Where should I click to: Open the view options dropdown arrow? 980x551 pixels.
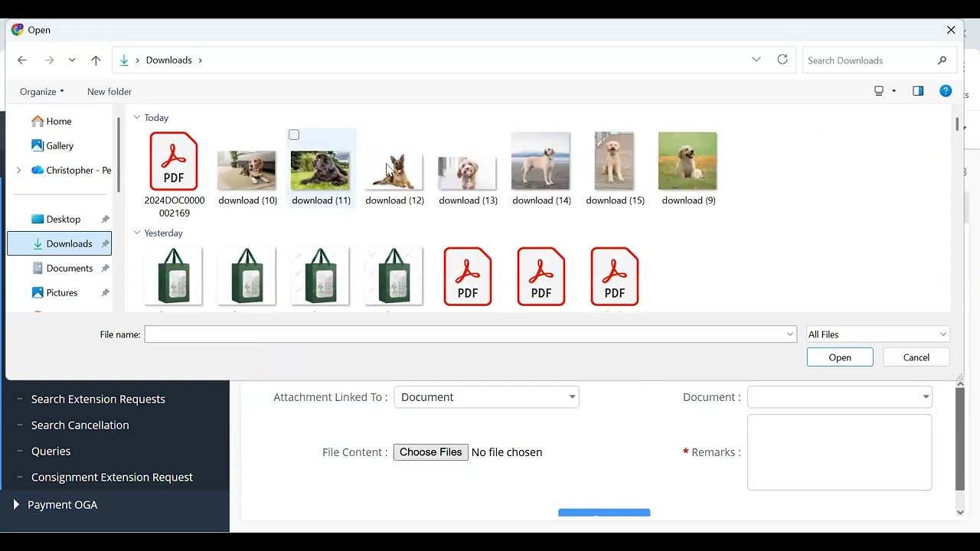(x=894, y=91)
